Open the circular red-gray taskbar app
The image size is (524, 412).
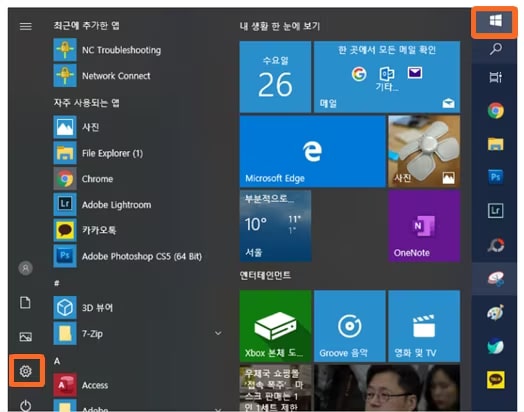(x=495, y=245)
